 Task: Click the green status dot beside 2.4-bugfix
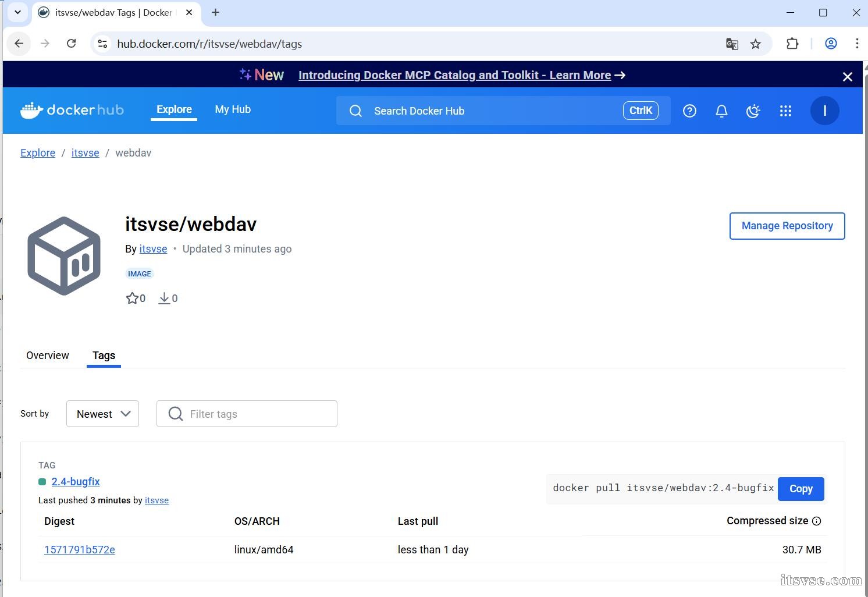coord(42,482)
